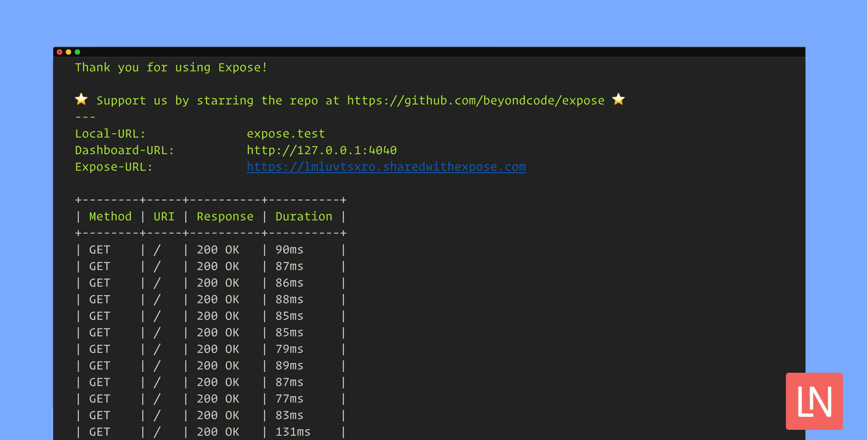Click the star emoji after the GitHub URL
The image size is (868, 440).
tap(619, 99)
